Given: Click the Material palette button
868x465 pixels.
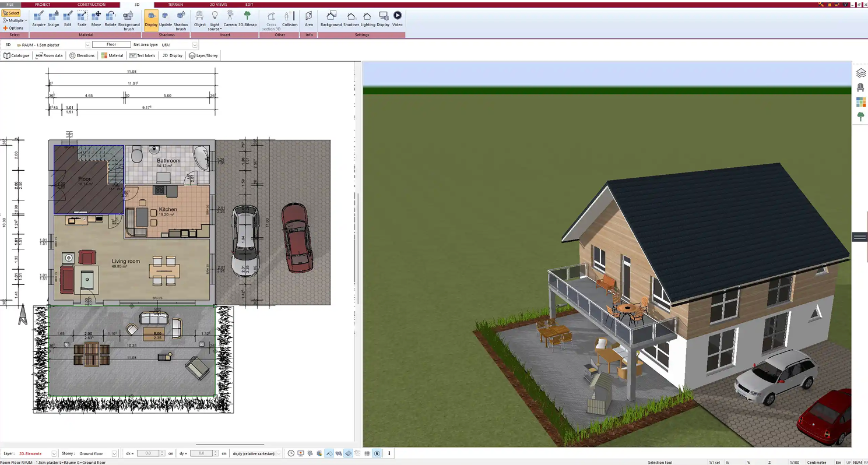Looking at the screenshot, I should click(113, 56).
